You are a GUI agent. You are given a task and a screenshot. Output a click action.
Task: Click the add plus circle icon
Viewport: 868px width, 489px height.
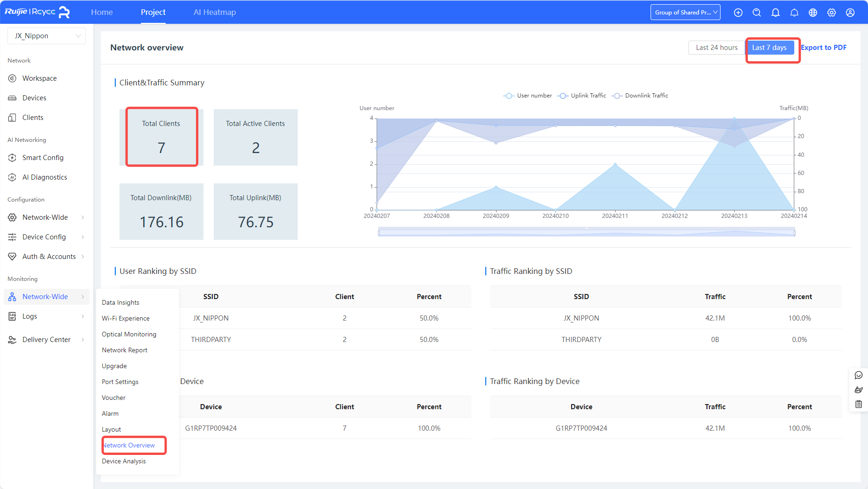738,13
